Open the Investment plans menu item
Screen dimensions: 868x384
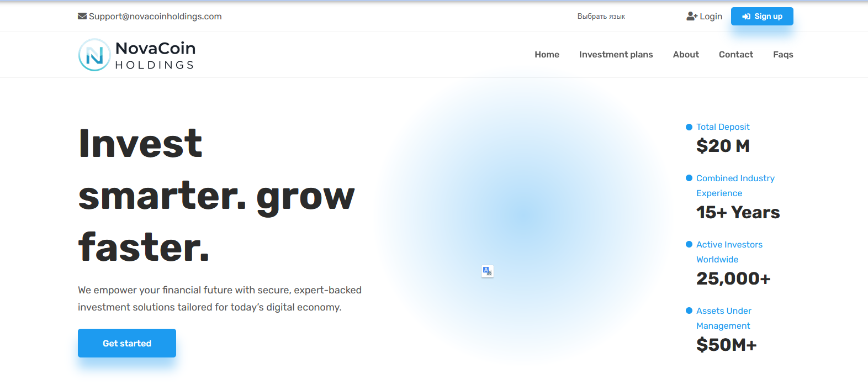coord(616,55)
